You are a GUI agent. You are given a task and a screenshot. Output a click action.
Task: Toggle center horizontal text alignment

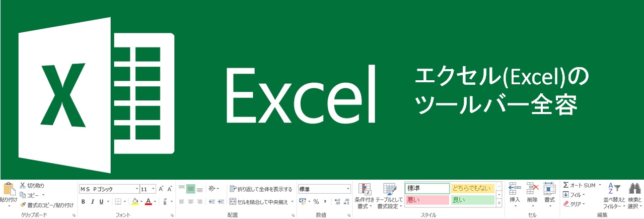(x=190, y=201)
